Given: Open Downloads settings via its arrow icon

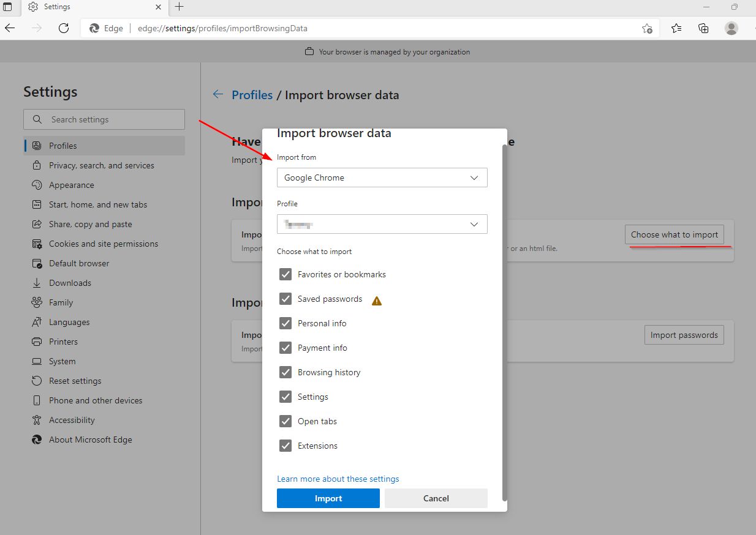Looking at the screenshot, I should [x=36, y=282].
